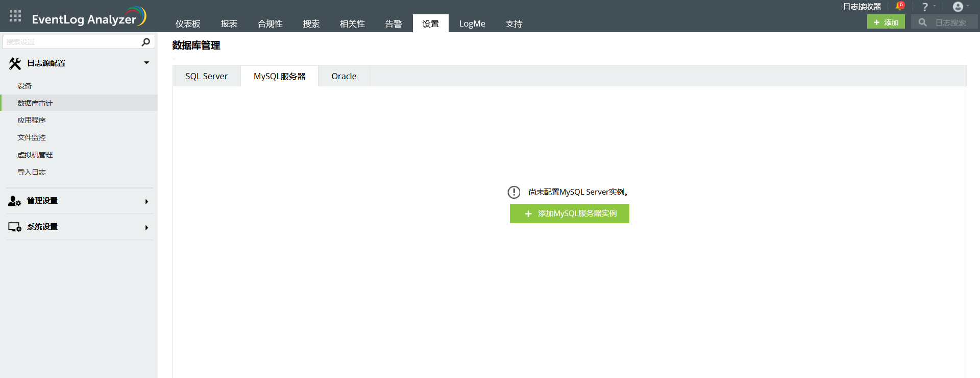Image resolution: width=980 pixels, height=378 pixels.
Task: Open the apps grid launcher icon
Action: pyautogui.click(x=15, y=16)
